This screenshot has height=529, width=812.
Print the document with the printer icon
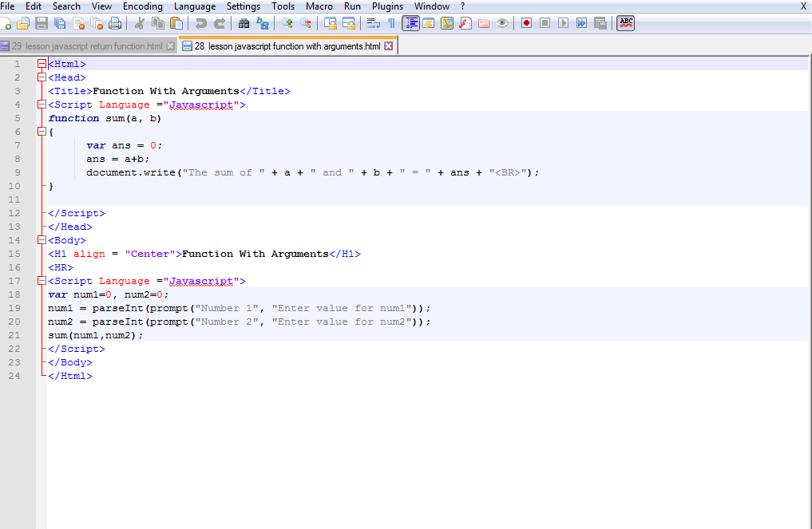tap(115, 23)
